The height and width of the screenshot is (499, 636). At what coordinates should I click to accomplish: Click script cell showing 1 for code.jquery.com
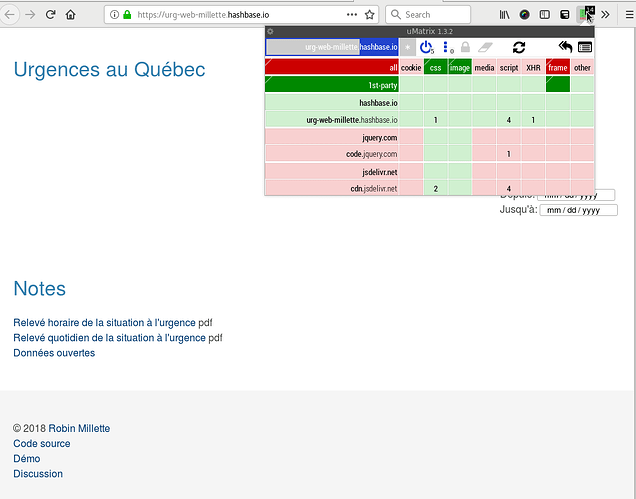509,154
